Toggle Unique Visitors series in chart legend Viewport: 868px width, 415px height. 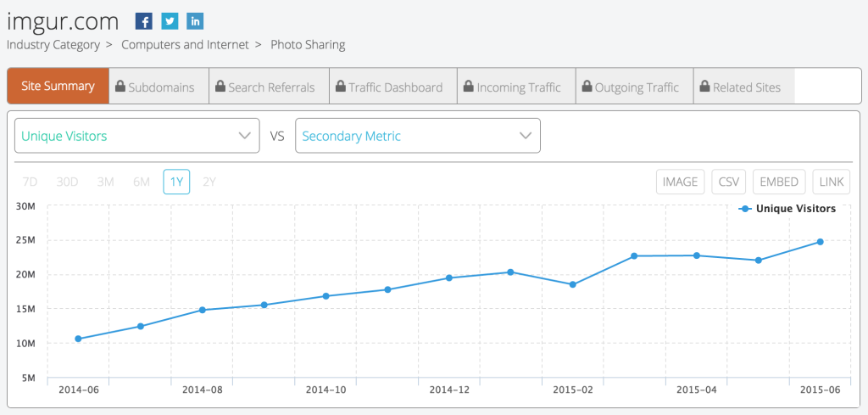point(787,209)
